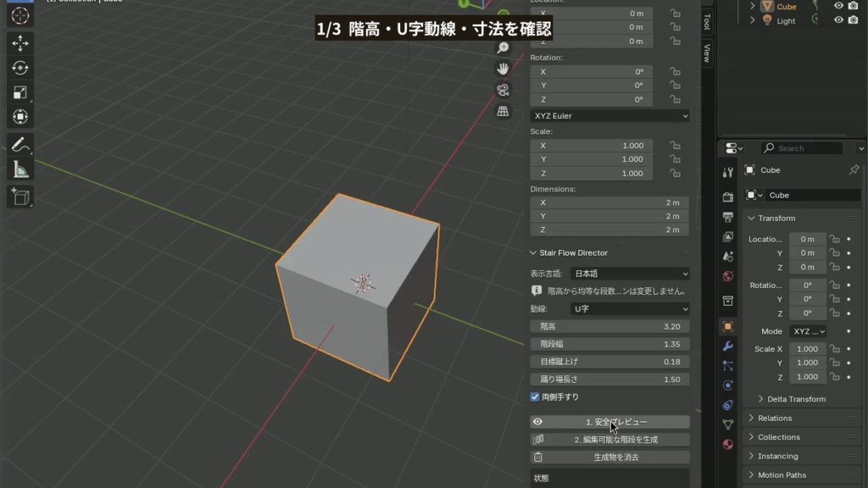Select the Add Cube tool
868x488 pixels.
pyautogui.click(x=20, y=197)
